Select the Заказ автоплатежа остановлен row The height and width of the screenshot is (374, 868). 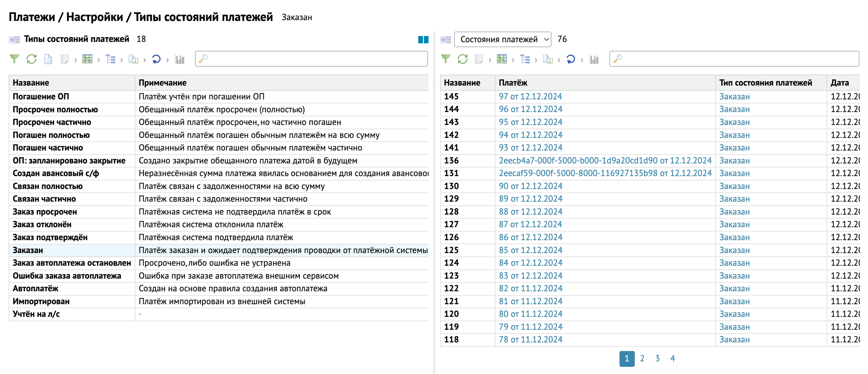tap(219, 263)
